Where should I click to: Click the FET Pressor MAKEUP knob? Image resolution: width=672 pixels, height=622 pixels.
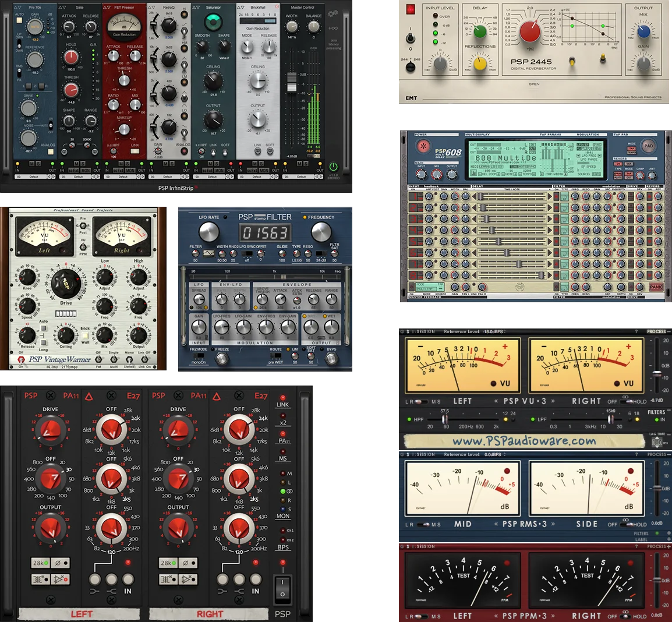124,129
